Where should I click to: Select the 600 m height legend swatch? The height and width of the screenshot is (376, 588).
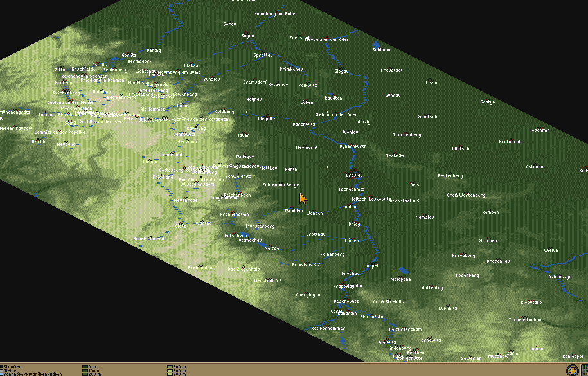click(170, 370)
